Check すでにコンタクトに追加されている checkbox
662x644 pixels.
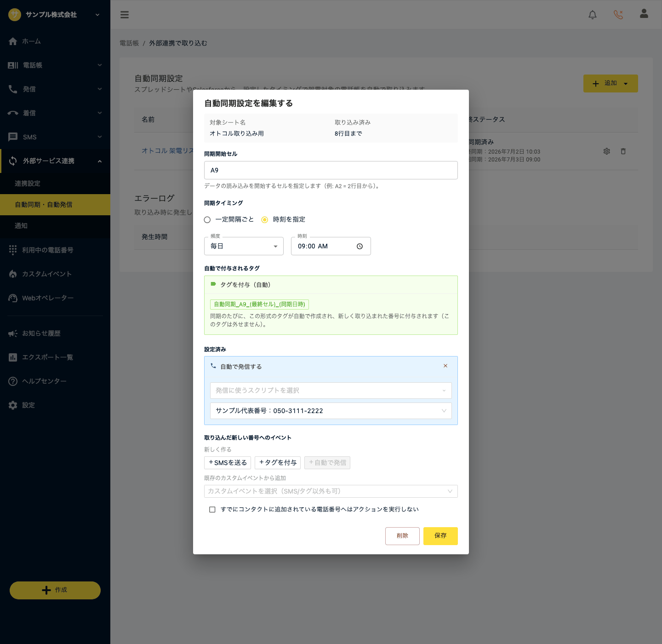[x=212, y=510]
